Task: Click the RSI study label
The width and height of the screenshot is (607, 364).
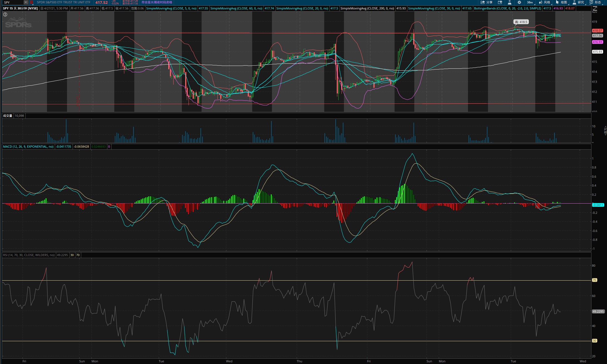Action: click(29, 255)
